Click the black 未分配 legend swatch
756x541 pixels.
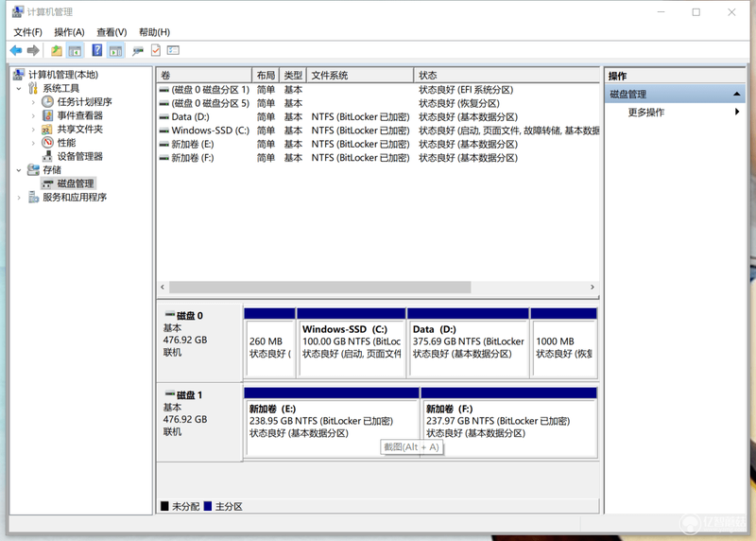tap(164, 506)
